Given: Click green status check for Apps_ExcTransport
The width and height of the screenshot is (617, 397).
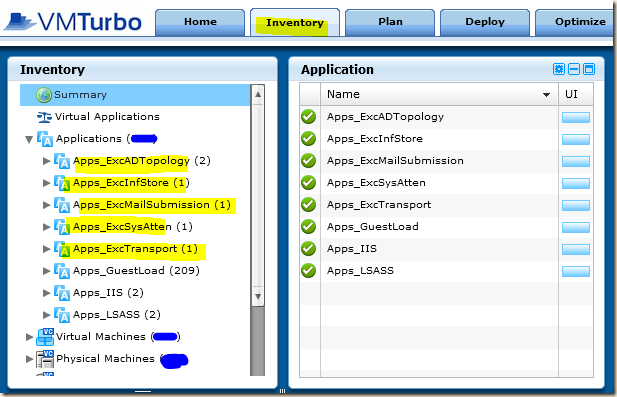Looking at the screenshot, I should pos(309,205).
